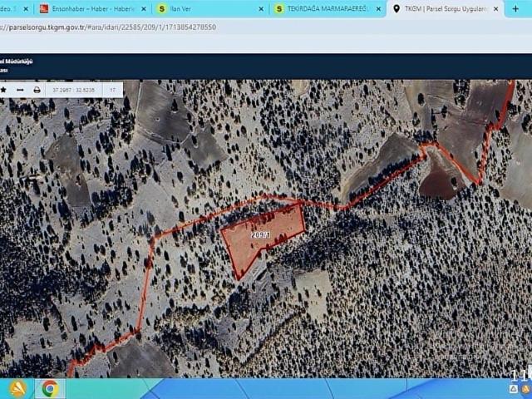The image size is (532, 399).
Task: Open a new browser tab
Action: [x=515, y=9]
